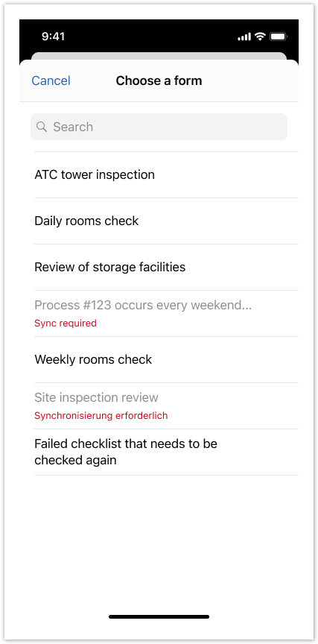318x644 pixels.
Task: Tap the magnifying glass search icon
Action: point(42,127)
